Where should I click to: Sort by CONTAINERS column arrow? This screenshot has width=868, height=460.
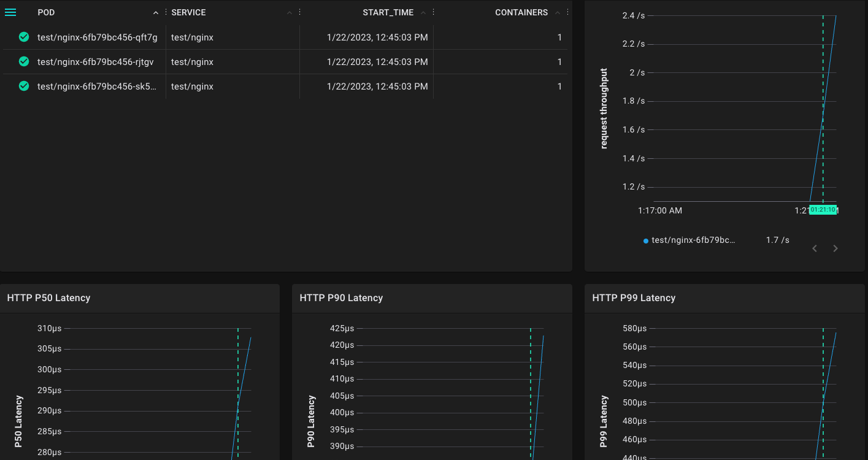click(558, 13)
